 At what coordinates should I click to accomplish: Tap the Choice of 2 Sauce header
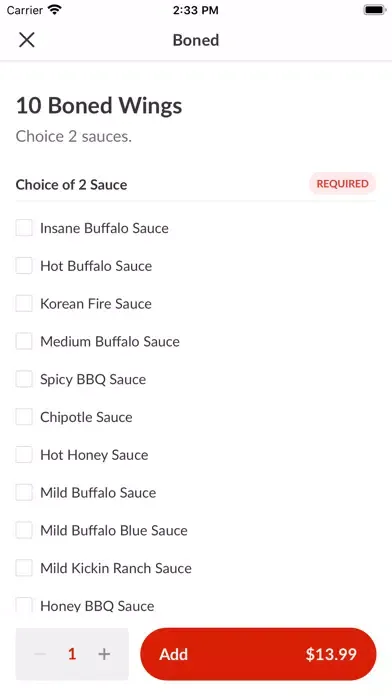[71, 184]
